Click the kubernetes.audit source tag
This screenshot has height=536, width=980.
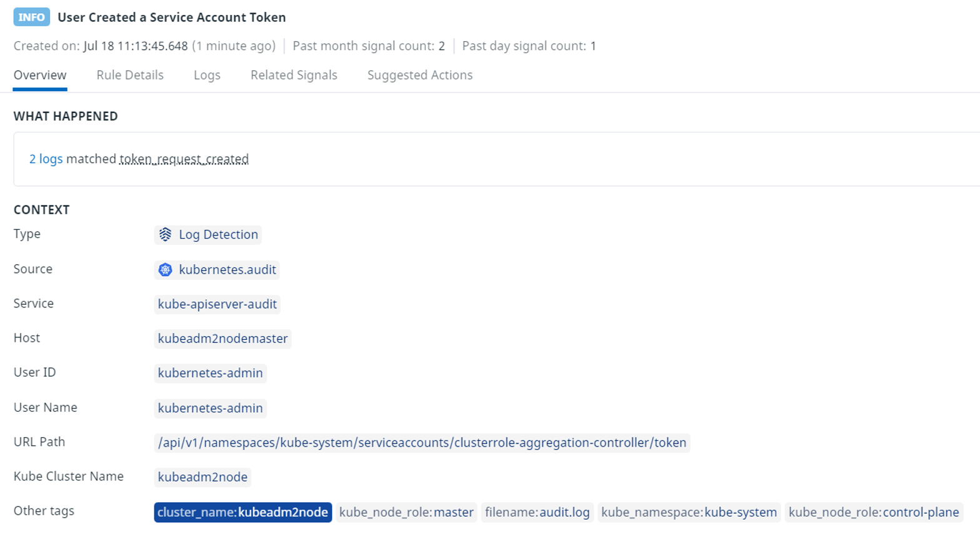(x=227, y=269)
